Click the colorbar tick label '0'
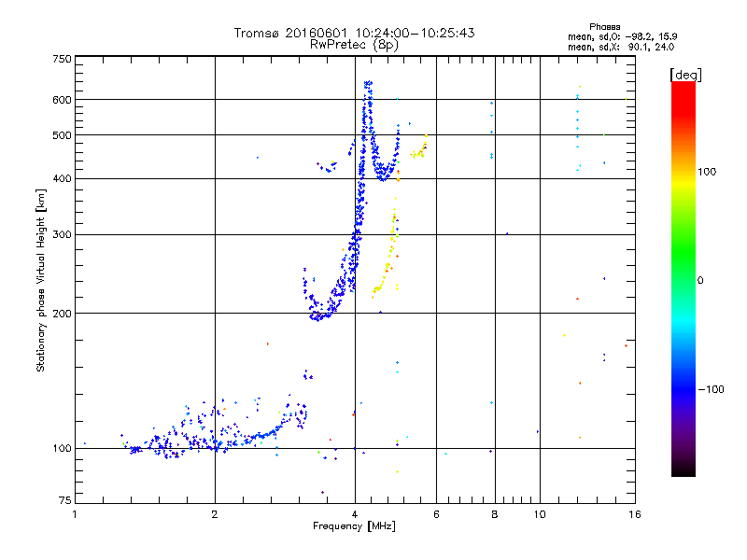This screenshot has height=560, width=747. tap(700, 281)
